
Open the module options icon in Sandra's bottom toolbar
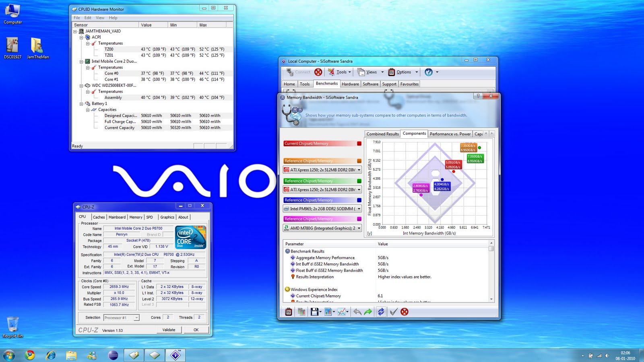coord(288,312)
